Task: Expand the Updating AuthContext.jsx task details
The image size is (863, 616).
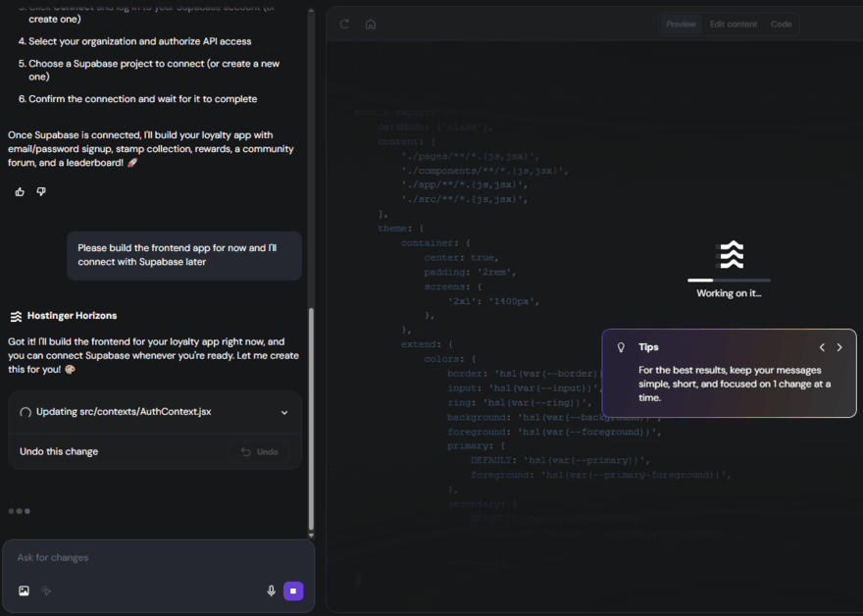Action: coord(284,413)
